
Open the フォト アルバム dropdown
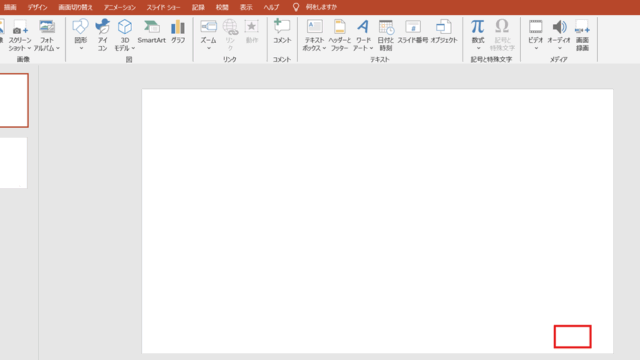[47, 36]
